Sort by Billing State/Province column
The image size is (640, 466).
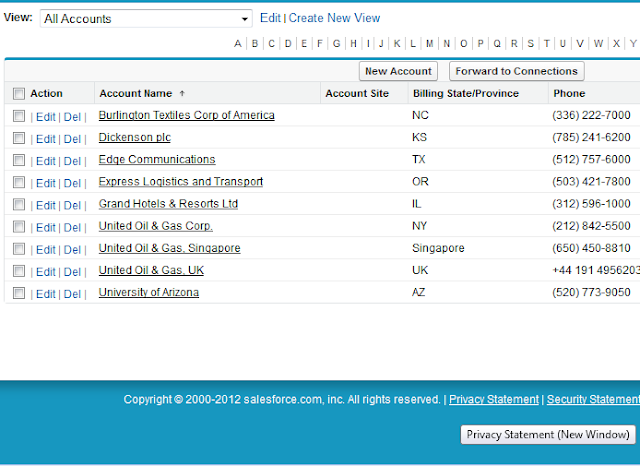(x=465, y=93)
